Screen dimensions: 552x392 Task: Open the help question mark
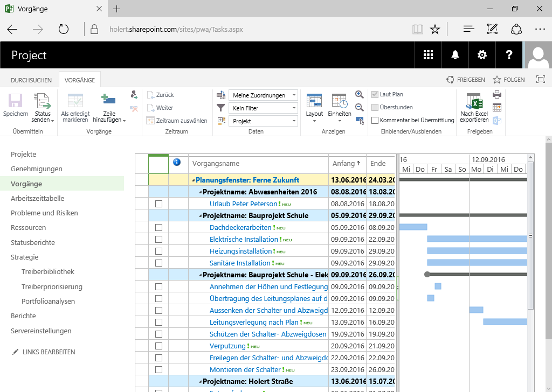point(509,55)
